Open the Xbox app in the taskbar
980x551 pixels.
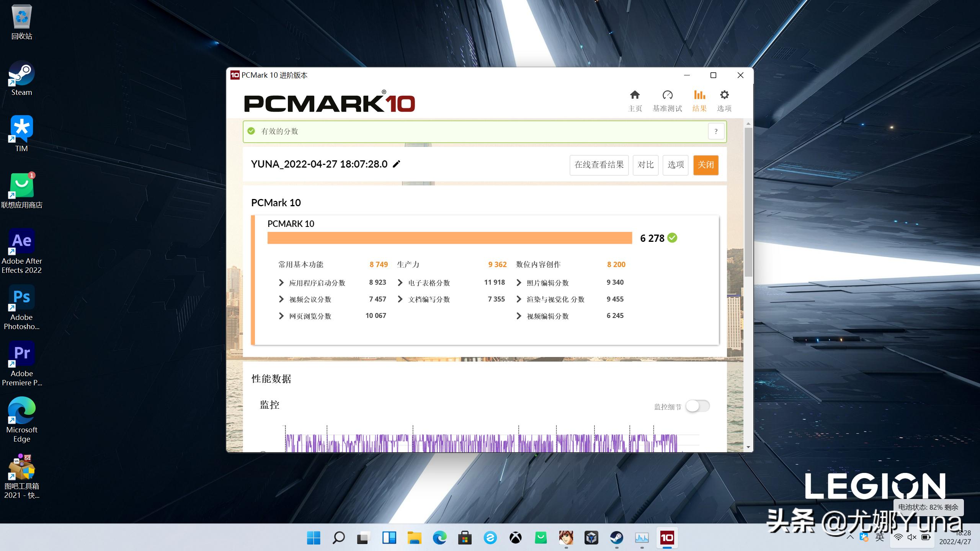click(x=515, y=538)
